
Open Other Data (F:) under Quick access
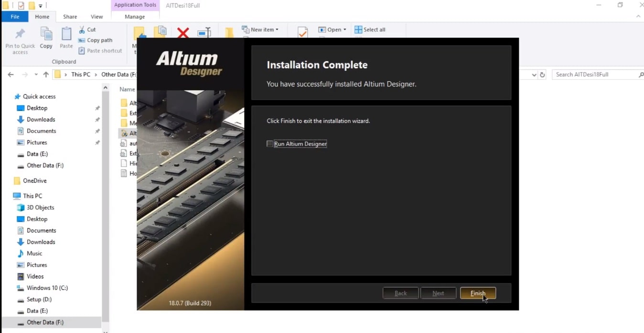(45, 166)
